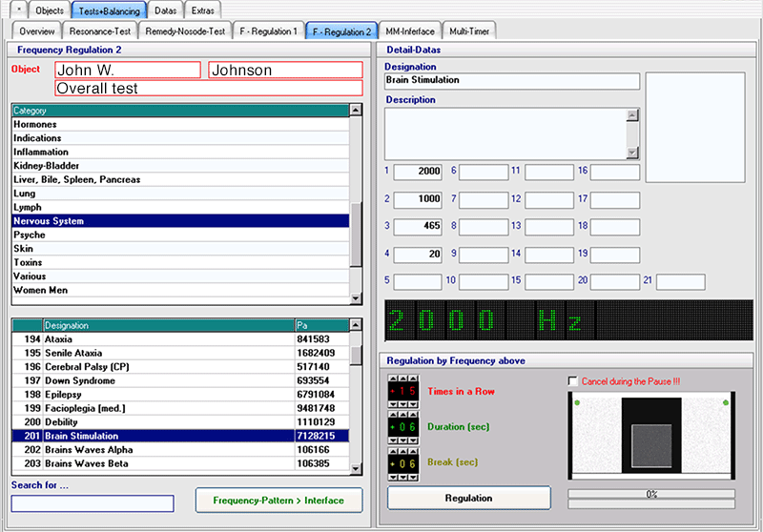Select row 196 Cerebral Palsy (CP)
Screen dimensions: 763x532
click(x=180, y=367)
